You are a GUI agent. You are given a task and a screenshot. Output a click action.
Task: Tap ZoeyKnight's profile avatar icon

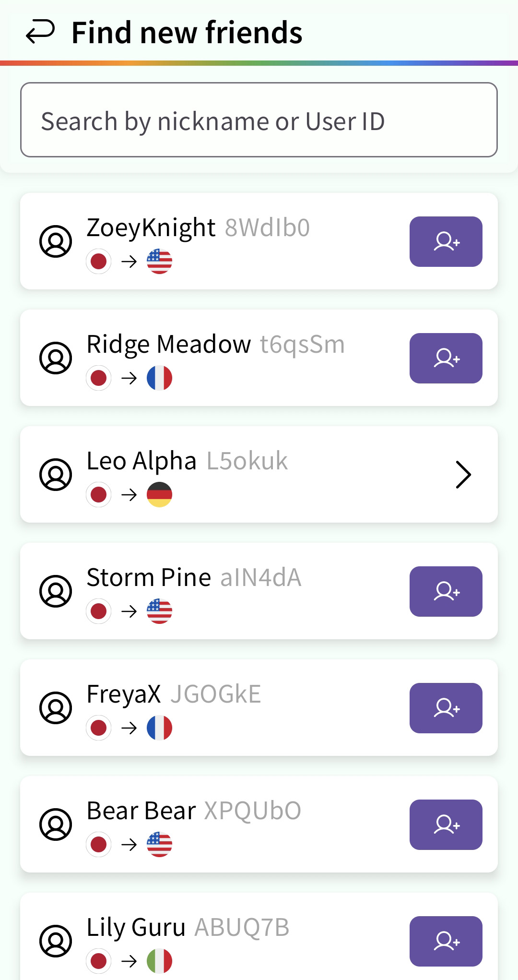click(56, 241)
